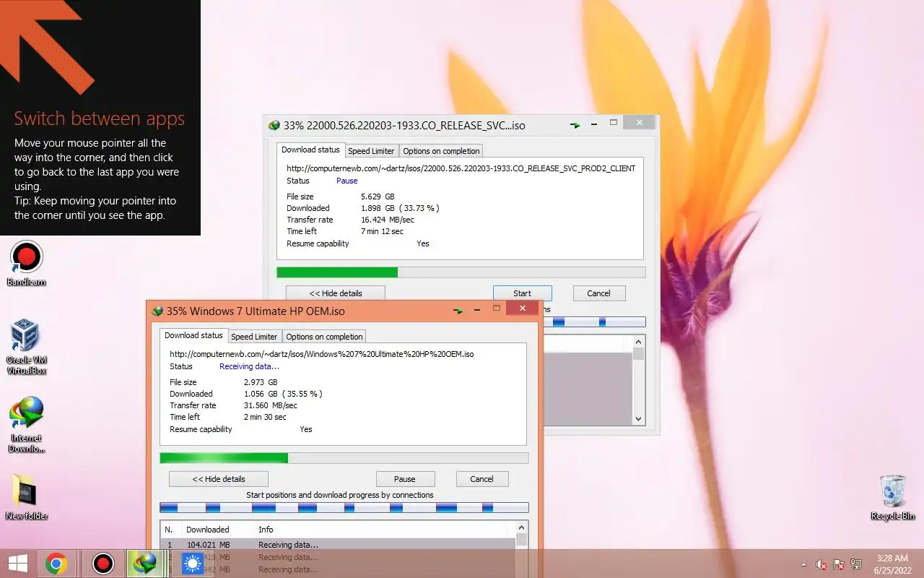Open the Bandicam desktop shortcut
924x578 pixels.
pyautogui.click(x=27, y=264)
